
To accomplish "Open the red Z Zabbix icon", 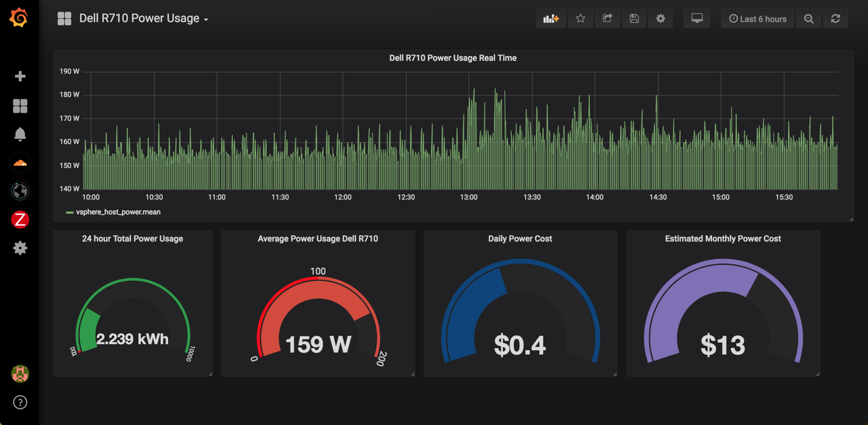I will (20, 220).
